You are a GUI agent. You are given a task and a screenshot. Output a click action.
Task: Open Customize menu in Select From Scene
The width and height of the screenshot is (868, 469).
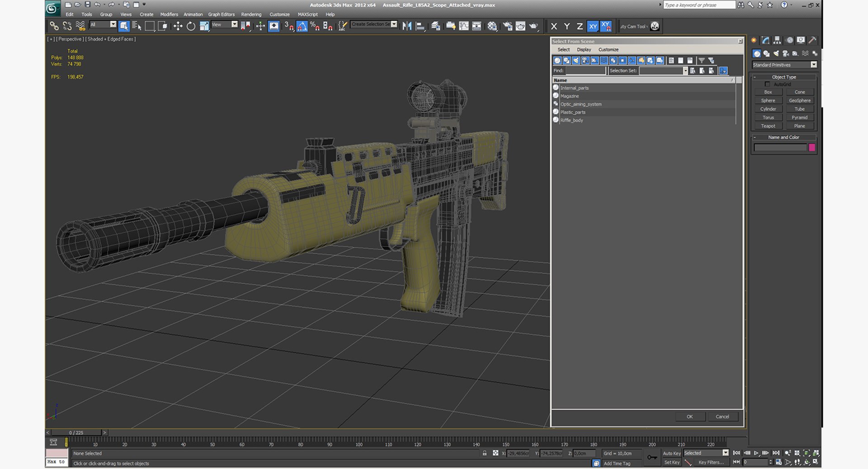tap(608, 50)
